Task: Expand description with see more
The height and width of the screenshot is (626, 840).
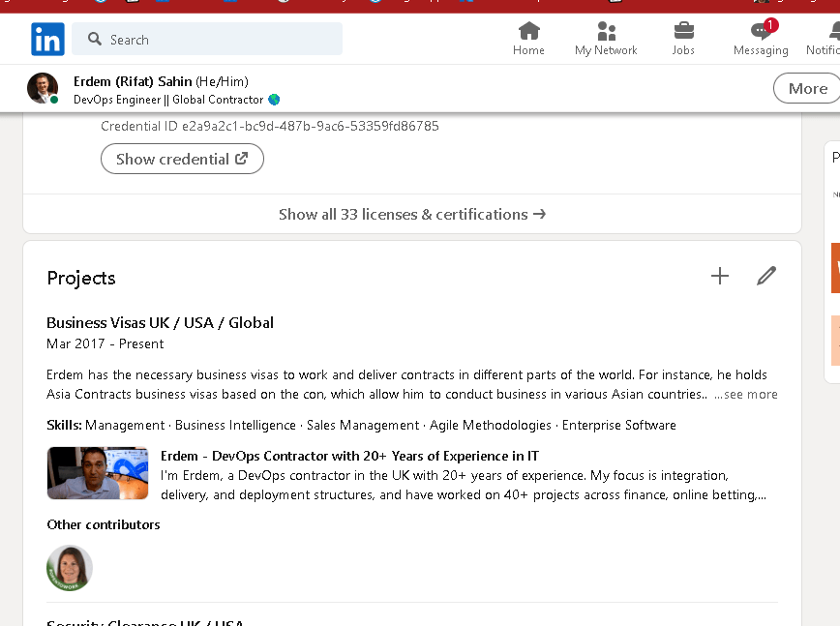Action: tap(746, 394)
